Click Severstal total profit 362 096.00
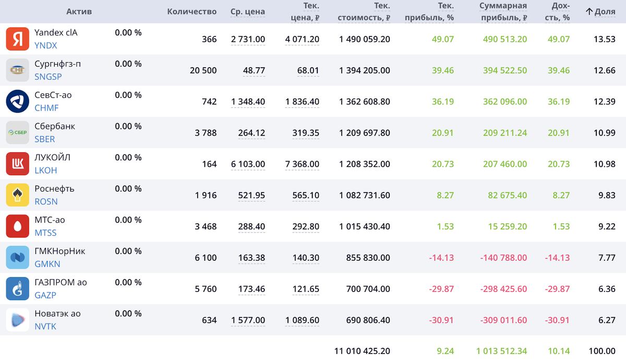 (x=505, y=102)
